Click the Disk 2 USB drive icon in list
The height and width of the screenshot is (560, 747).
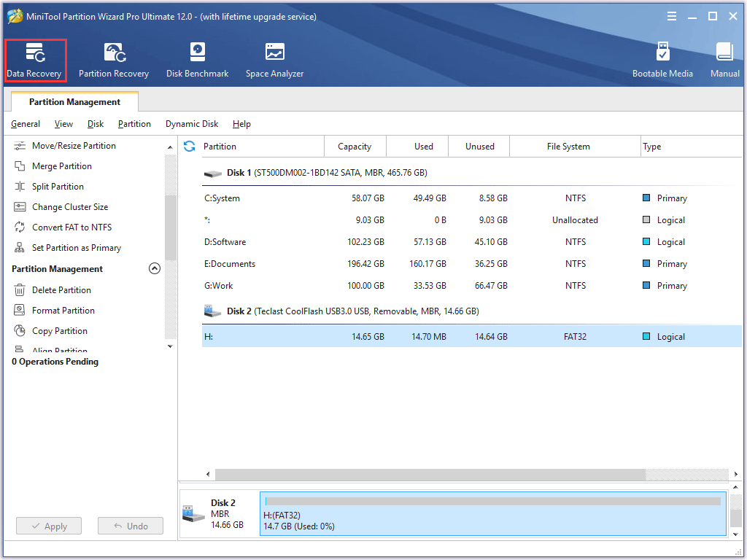click(212, 311)
